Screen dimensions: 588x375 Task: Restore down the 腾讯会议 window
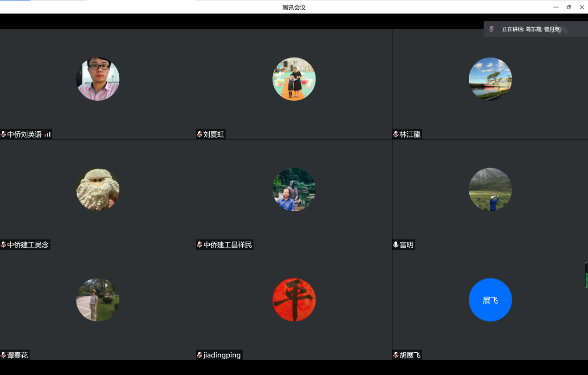pos(569,7)
